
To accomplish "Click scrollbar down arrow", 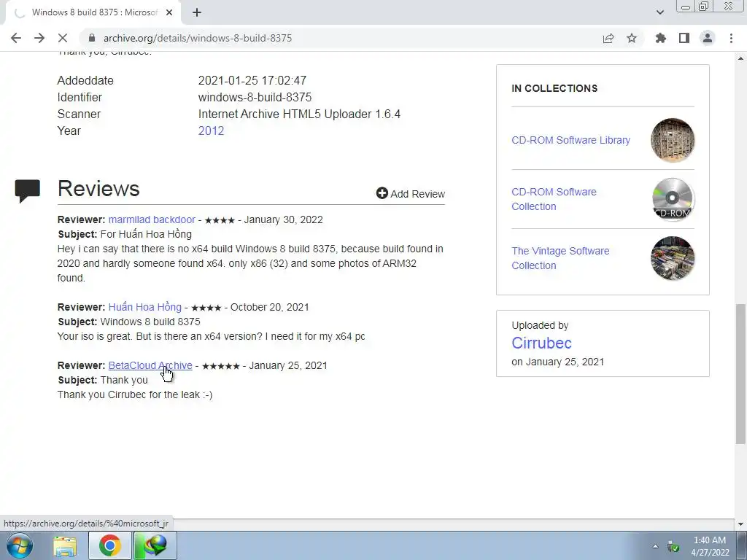I will point(741,524).
